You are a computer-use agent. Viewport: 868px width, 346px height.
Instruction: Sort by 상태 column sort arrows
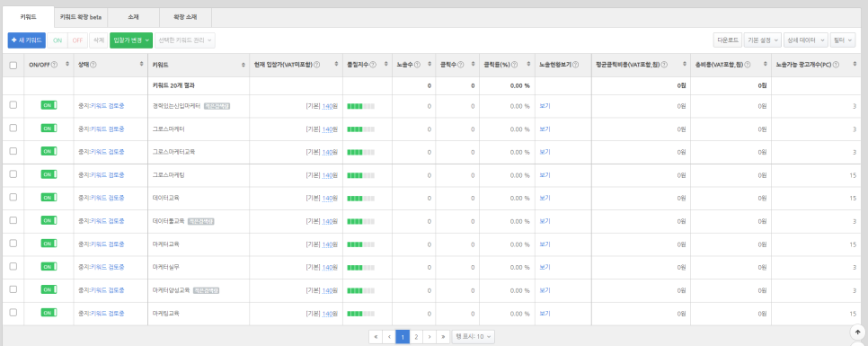coord(142,65)
